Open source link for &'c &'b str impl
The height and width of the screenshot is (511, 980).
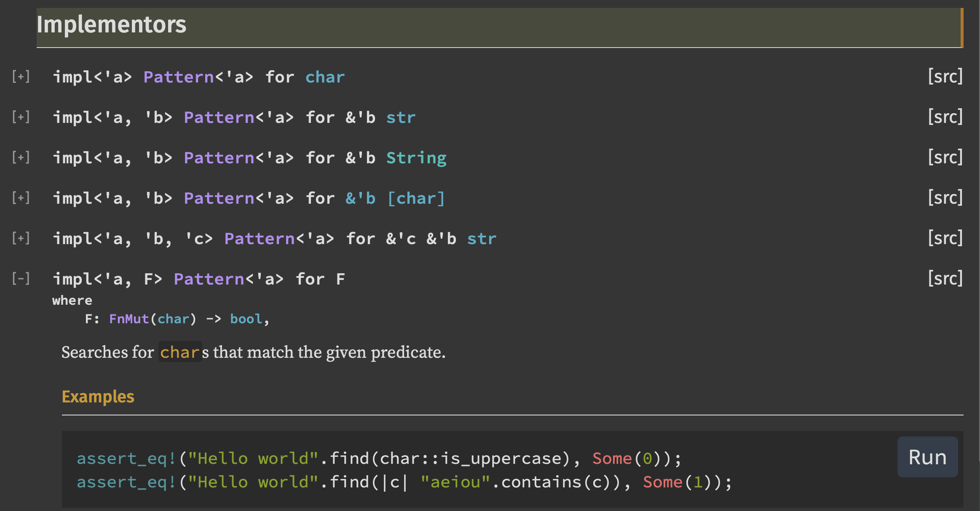[x=945, y=238]
